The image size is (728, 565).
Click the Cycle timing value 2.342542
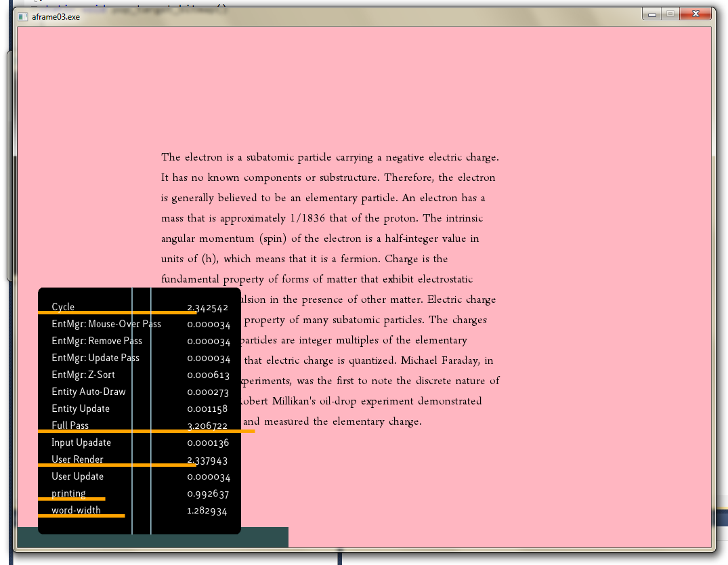click(x=207, y=308)
